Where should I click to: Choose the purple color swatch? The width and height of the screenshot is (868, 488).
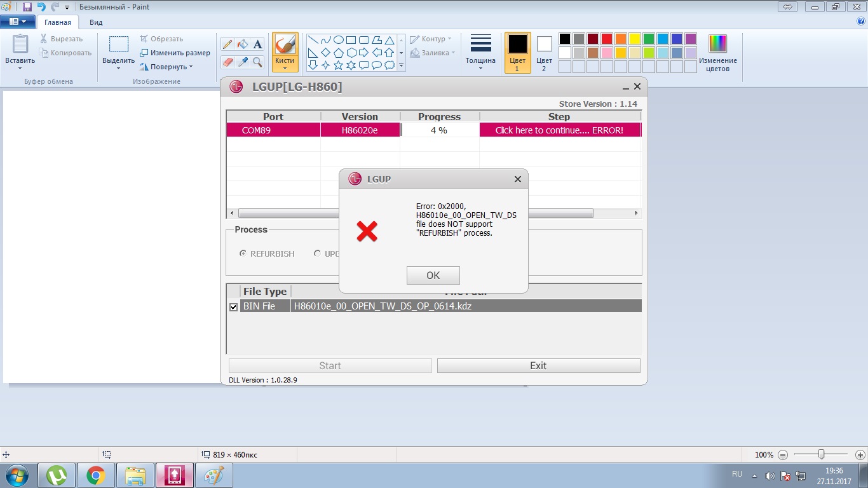point(691,39)
